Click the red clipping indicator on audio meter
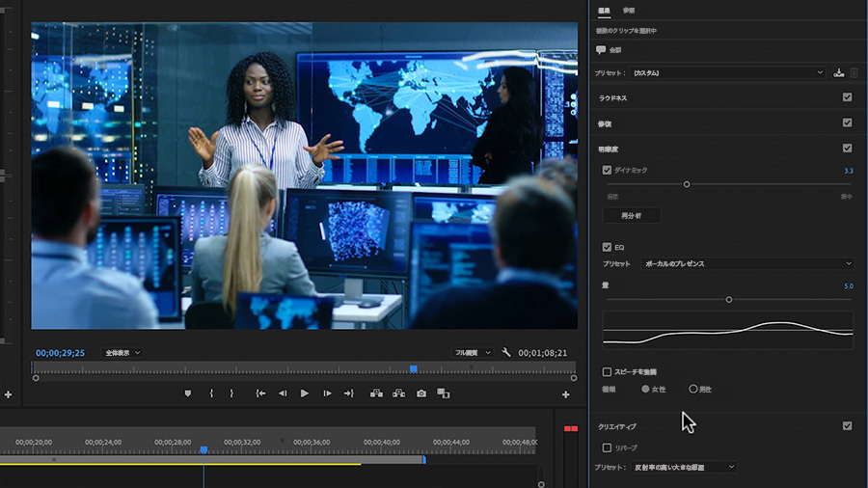The image size is (868, 488). 571,429
